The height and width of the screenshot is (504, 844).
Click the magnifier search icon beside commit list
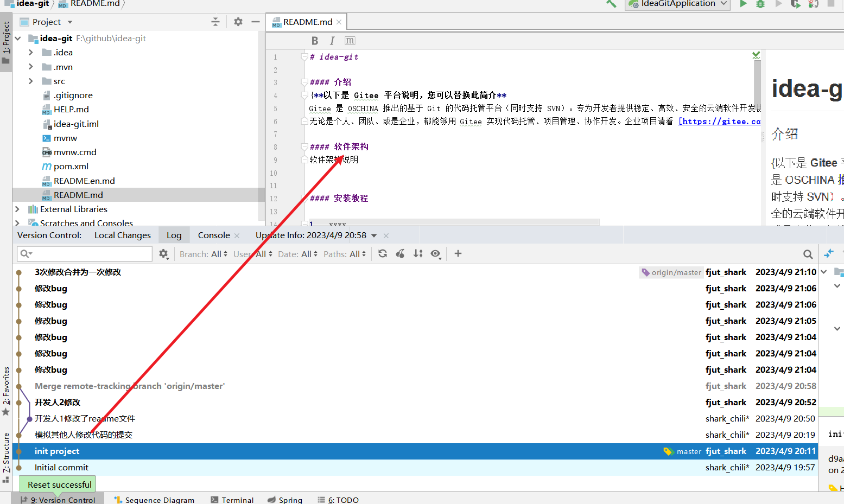(808, 254)
